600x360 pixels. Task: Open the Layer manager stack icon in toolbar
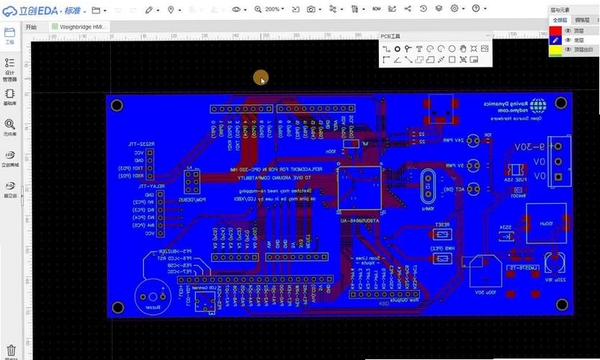pos(439,8)
